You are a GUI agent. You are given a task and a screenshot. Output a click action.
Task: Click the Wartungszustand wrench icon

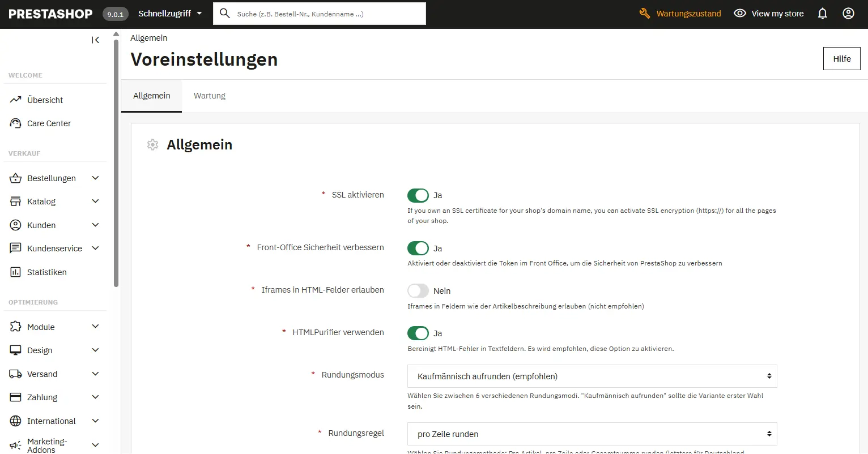pos(644,14)
